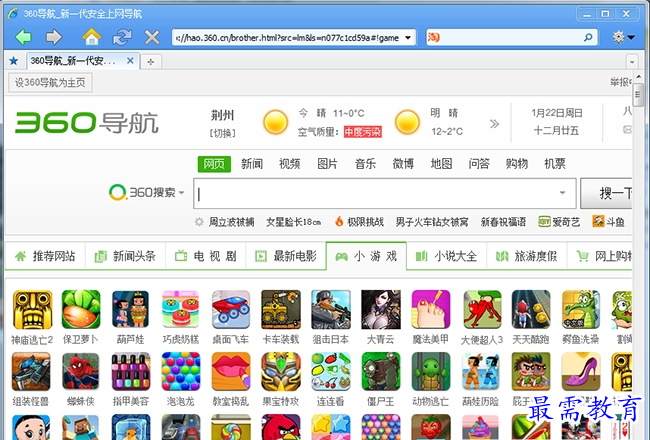Select the 图片 search category
This screenshot has height=440, width=650.
coord(327,164)
